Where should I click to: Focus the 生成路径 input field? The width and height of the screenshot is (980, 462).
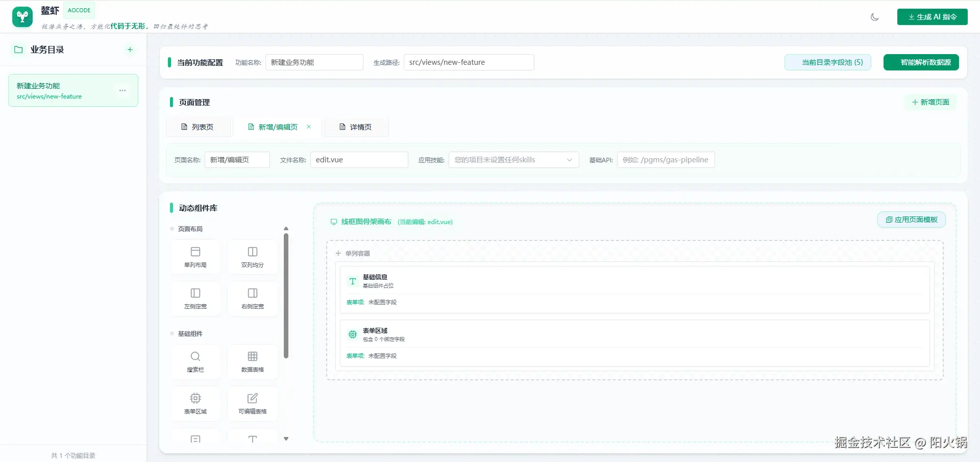[x=469, y=62]
